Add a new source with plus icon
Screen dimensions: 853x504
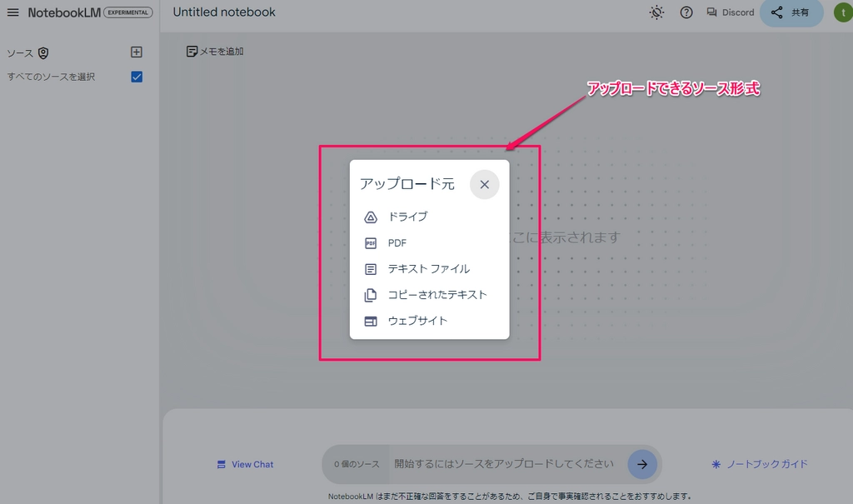point(137,52)
